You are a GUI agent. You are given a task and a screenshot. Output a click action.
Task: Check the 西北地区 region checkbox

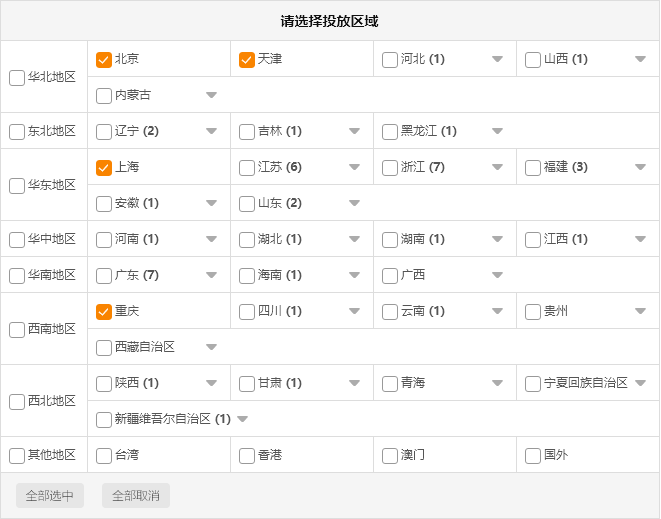pos(17,402)
